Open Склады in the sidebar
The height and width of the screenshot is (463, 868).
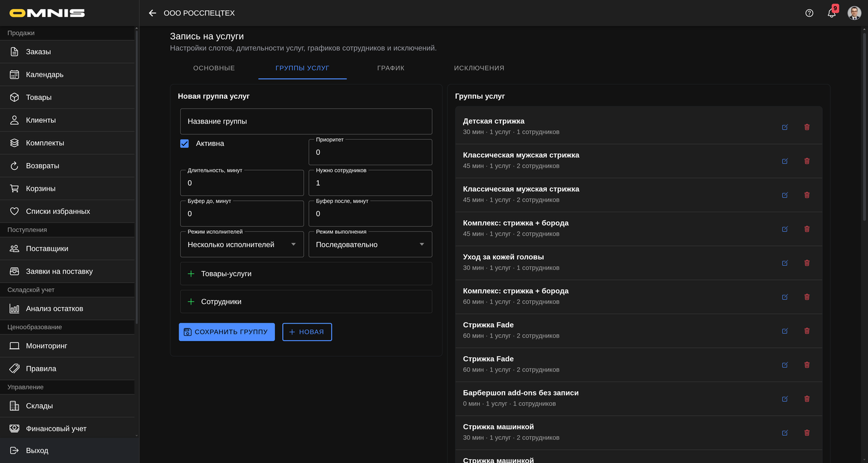(x=68, y=406)
